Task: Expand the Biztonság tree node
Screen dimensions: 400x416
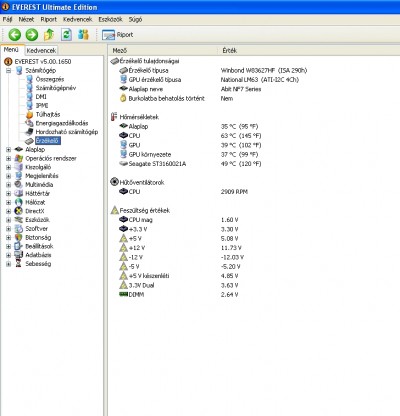Action: tap(8, 237)
